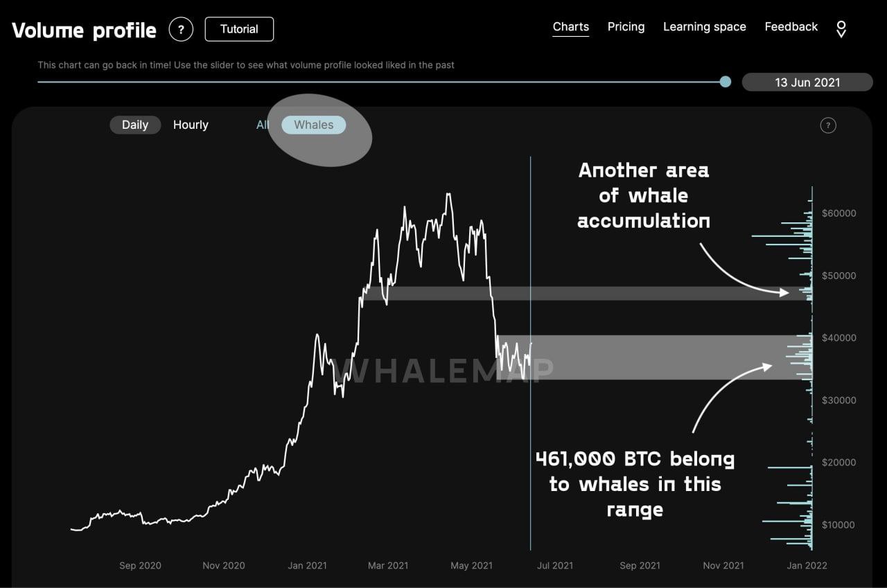
Task: Click the account pin icon in header
Action: point(841,28)
